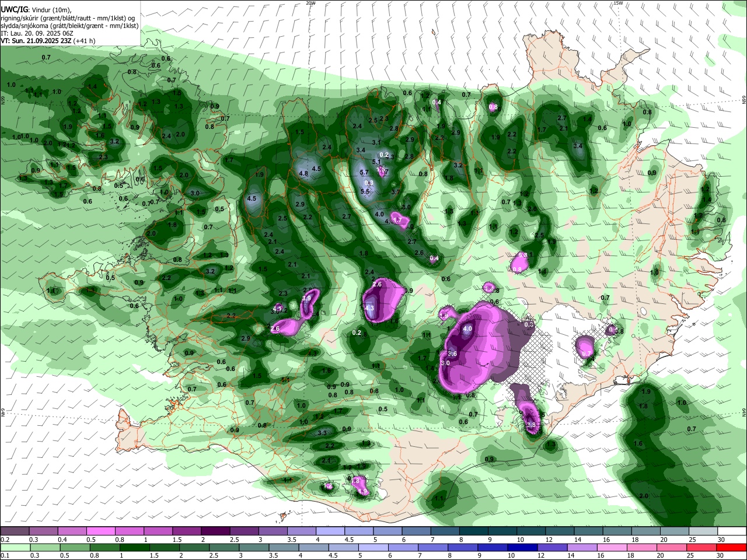Select the crimson swatch labeled 25 in bottom legend row
The width and height of the screenshot is (747, 560).
click(700, 547)
